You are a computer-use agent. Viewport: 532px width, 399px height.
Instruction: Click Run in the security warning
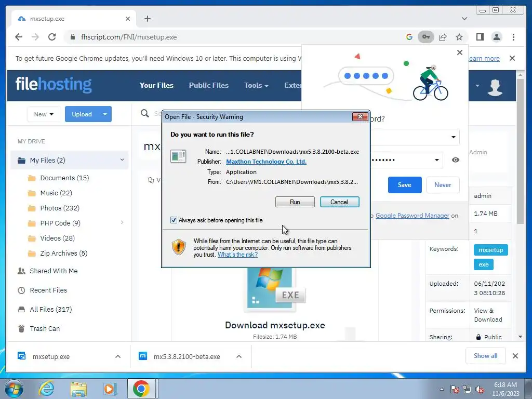click(295, 202)
